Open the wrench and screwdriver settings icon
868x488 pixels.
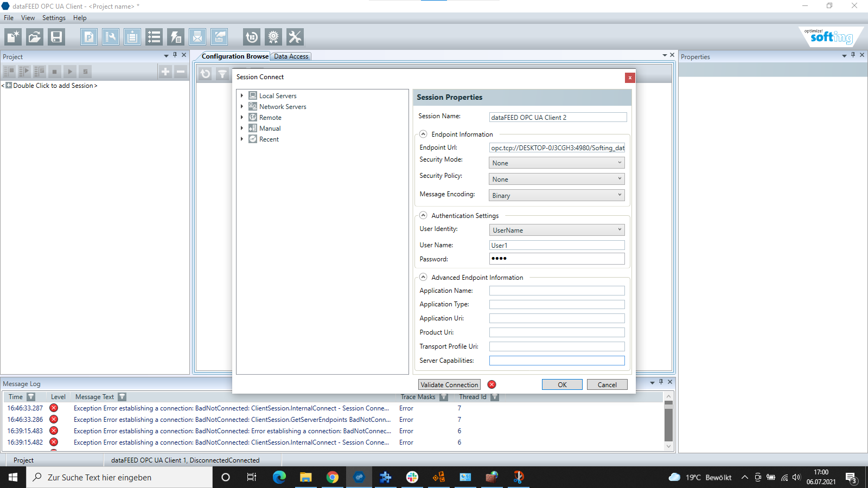(x=295, y=37)
